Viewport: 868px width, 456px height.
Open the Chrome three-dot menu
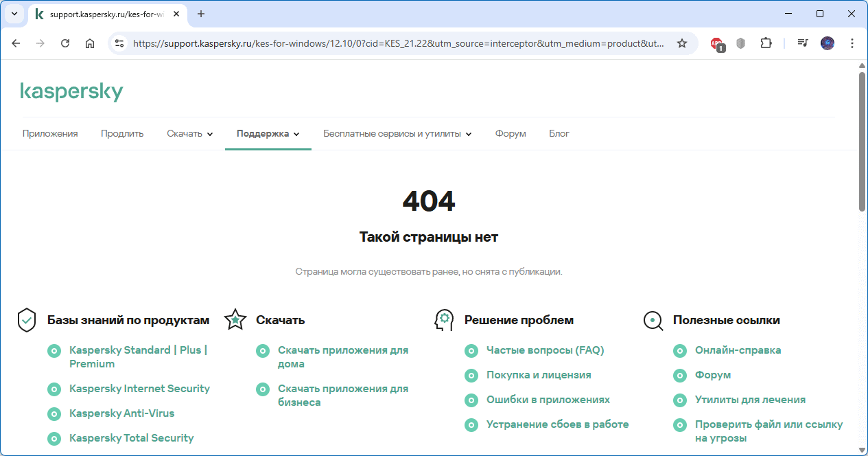coord(852,43)
